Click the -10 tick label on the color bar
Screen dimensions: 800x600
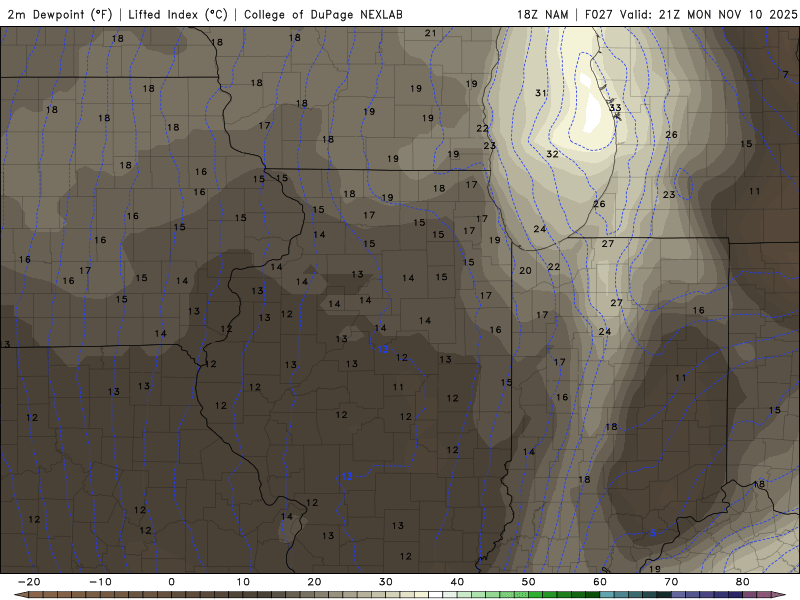click(x=100, y=582)
